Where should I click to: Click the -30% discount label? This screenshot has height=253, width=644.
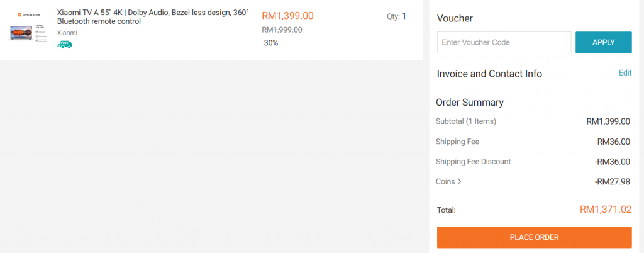coord(270,43)
